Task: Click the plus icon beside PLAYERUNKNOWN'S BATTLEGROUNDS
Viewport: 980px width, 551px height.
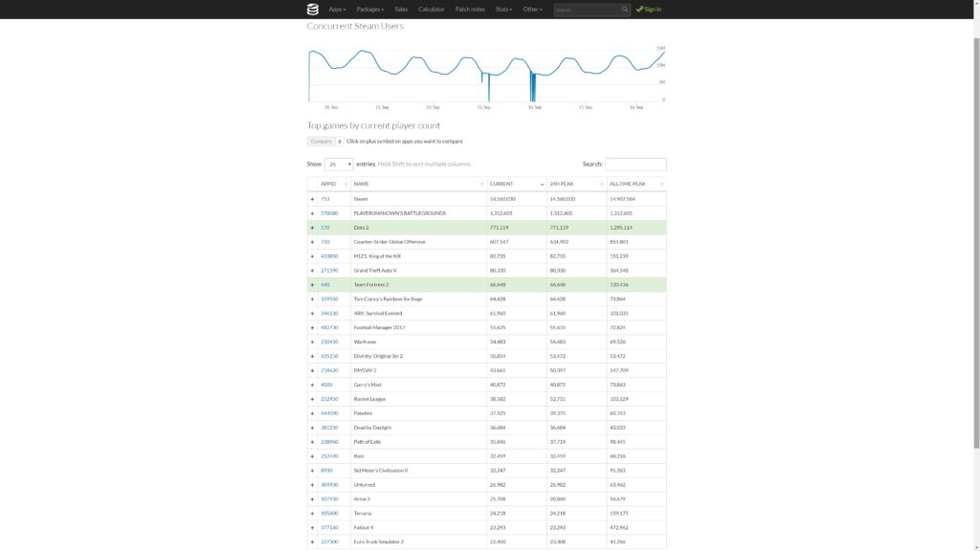Action: 312,213
